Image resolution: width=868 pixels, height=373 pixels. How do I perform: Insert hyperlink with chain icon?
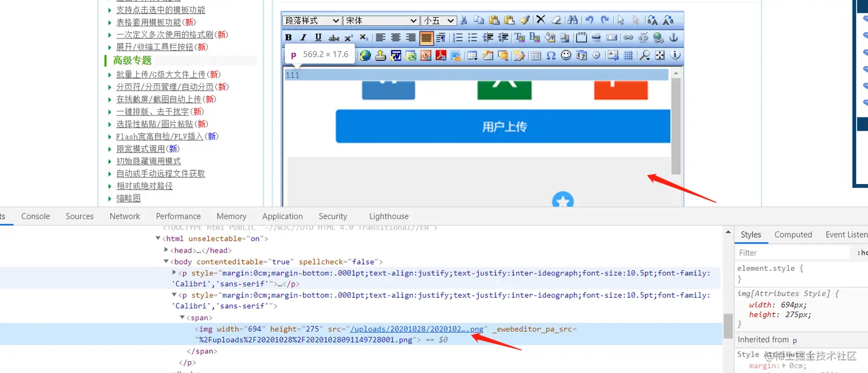pyautogui.click(x=627, y=37)
